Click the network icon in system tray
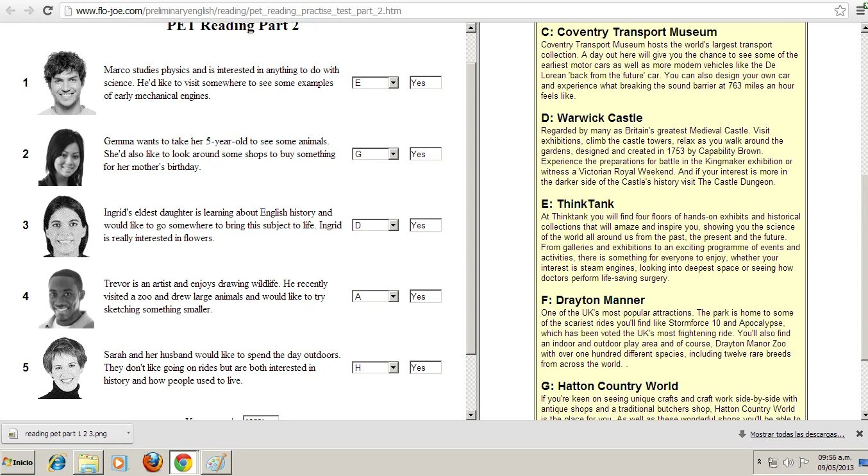 (x=773, y=463)
